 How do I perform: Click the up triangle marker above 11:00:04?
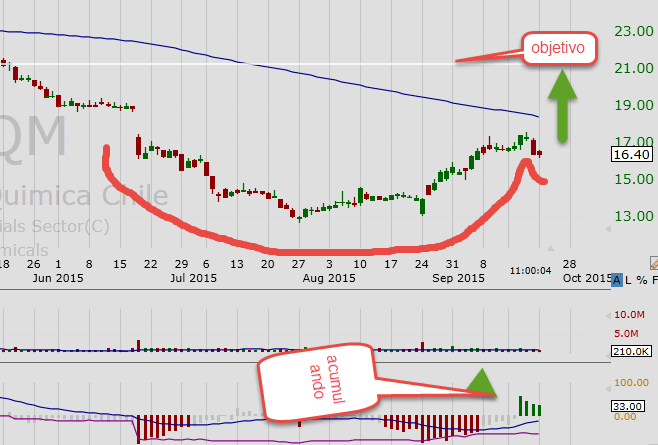551,249
